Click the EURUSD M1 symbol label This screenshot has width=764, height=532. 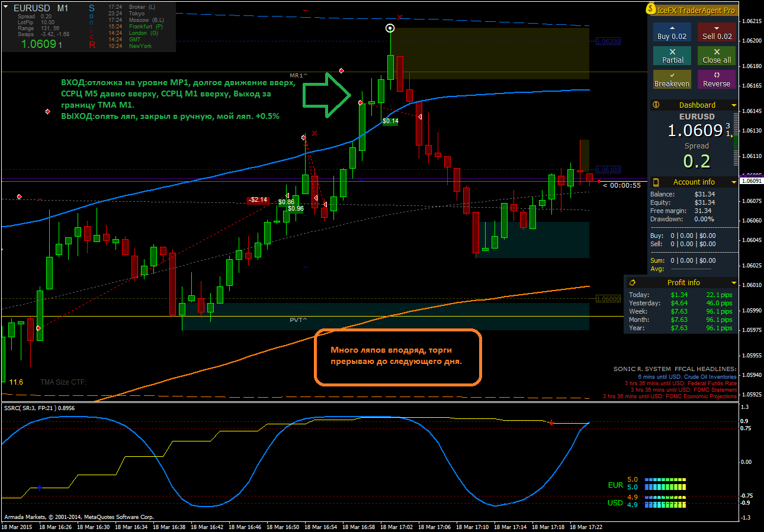coord(41,8)
